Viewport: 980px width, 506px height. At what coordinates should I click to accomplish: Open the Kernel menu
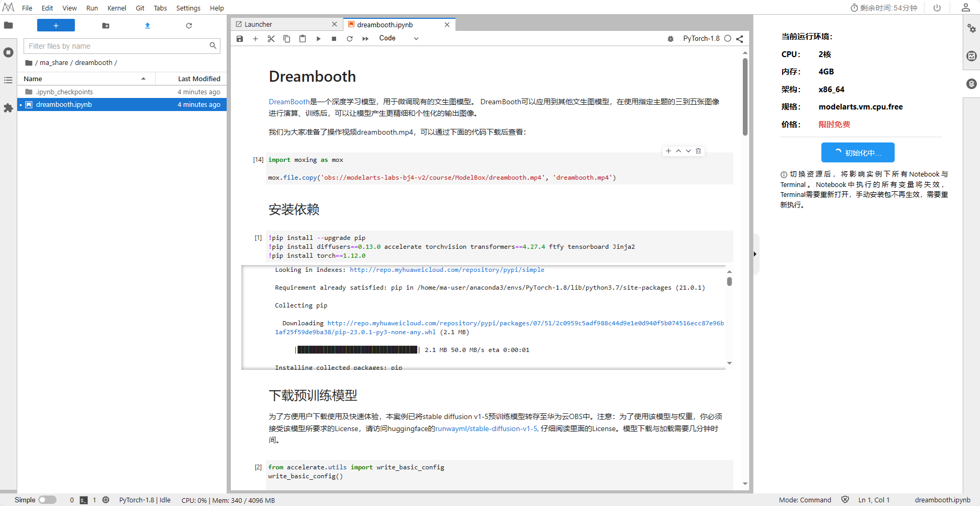click(117, 8)
